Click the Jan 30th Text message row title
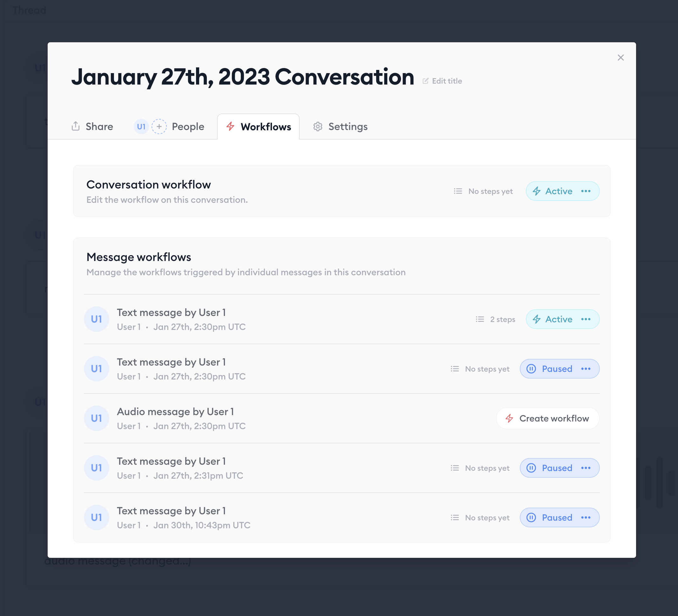Image resolution: width=678 pixels, height=616 pixels. (x=171, y=511)
